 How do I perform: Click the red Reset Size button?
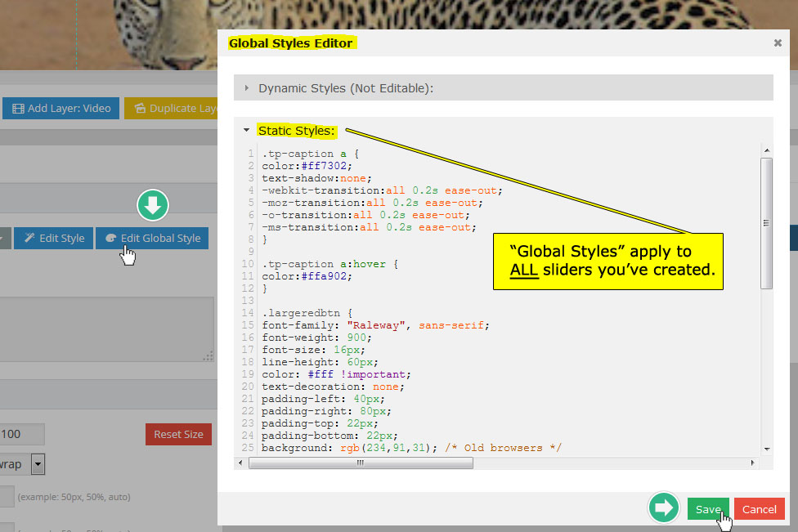tap(177, 434)
